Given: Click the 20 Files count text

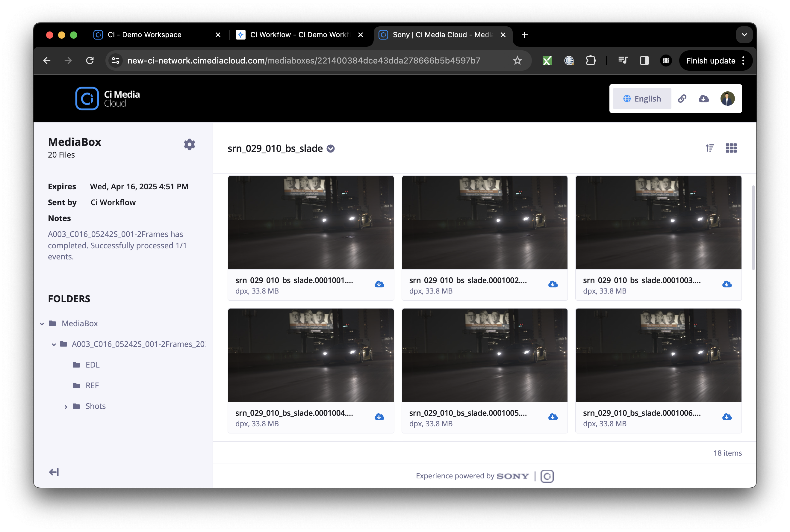Looking at the screenshot, I should [61, 155].
